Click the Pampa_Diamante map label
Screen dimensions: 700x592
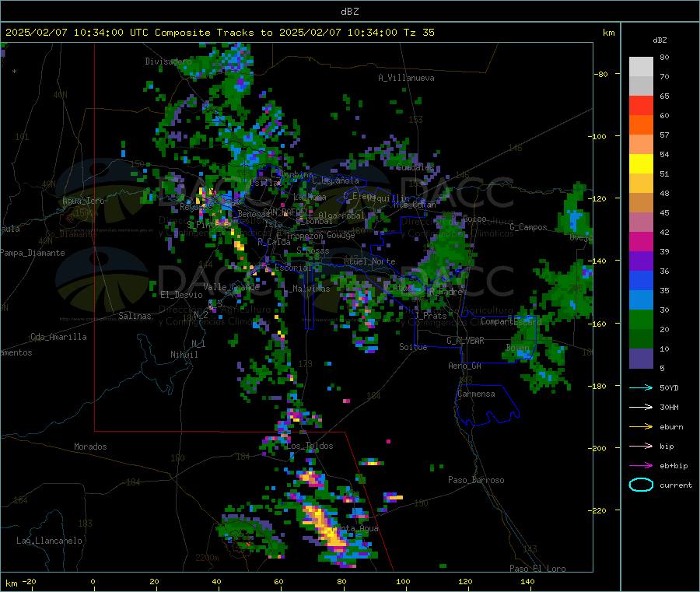pyautogui.click(x=32, y=253)
